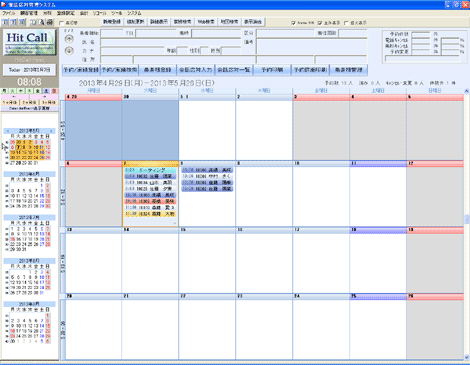Click the calendar scrollbar down arrow
This screenshot has width=470, height=365.
tap(466, 357)
